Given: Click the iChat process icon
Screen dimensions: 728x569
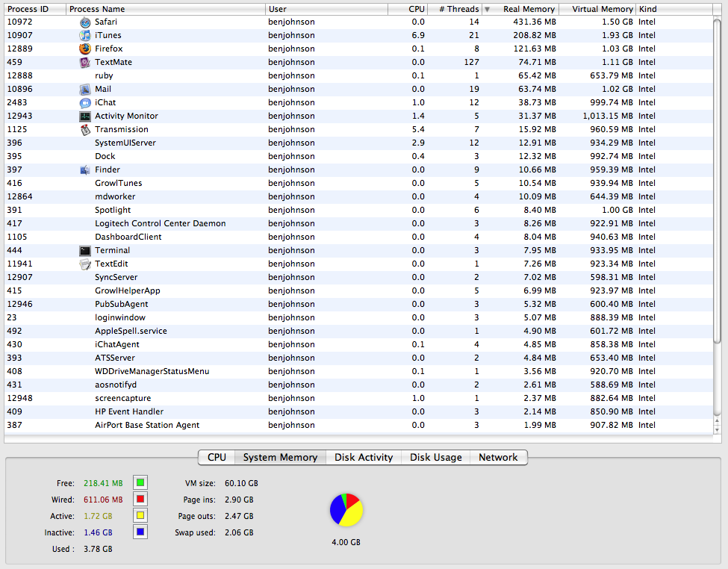Looking at the screenshot, I should tap(85, 102).
